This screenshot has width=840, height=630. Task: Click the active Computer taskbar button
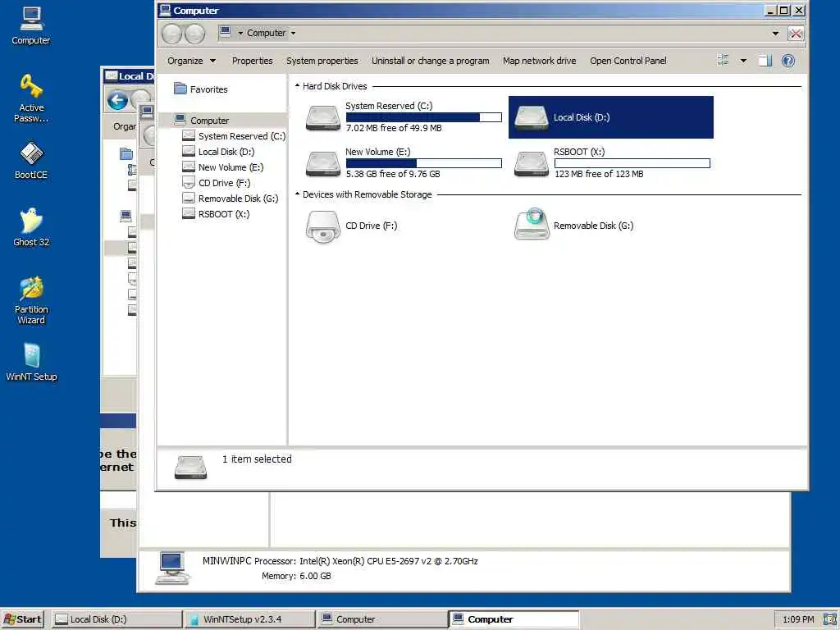pyautogui.click(x=514, y=619)
